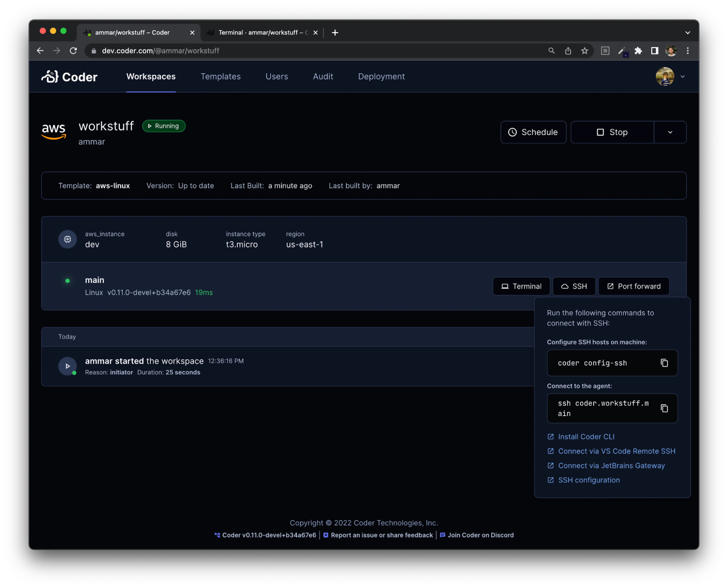Image resolution: width=728 pixels, height=588 pixels.
Task: Click the green status dot beside main
Action: click(67, 280)
